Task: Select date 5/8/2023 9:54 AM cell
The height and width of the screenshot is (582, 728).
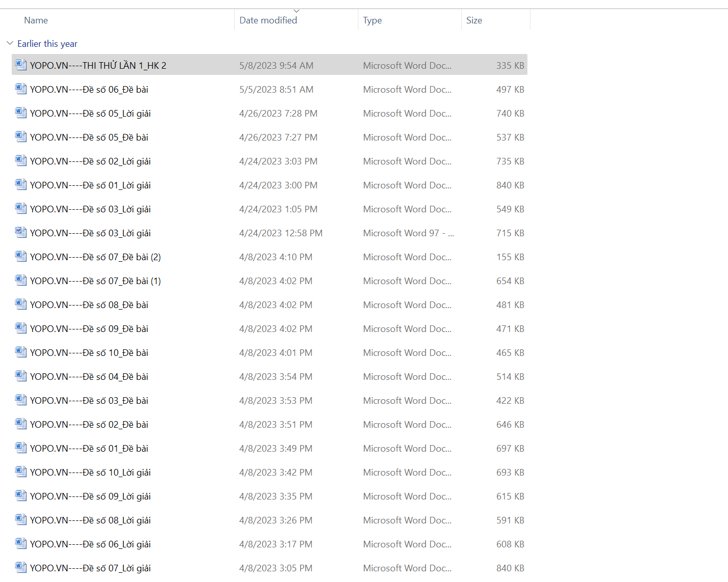Action: (276, 65)
